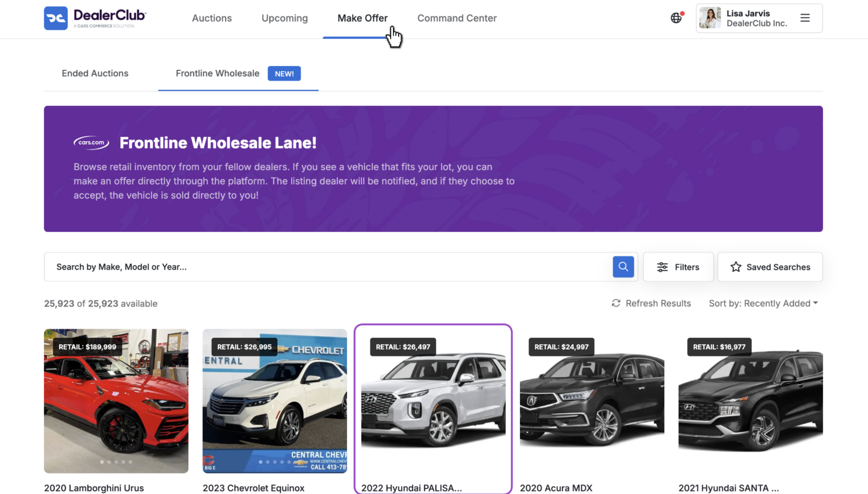Open the 2021 Hyundai Santa Fe photo

[751, 401]
